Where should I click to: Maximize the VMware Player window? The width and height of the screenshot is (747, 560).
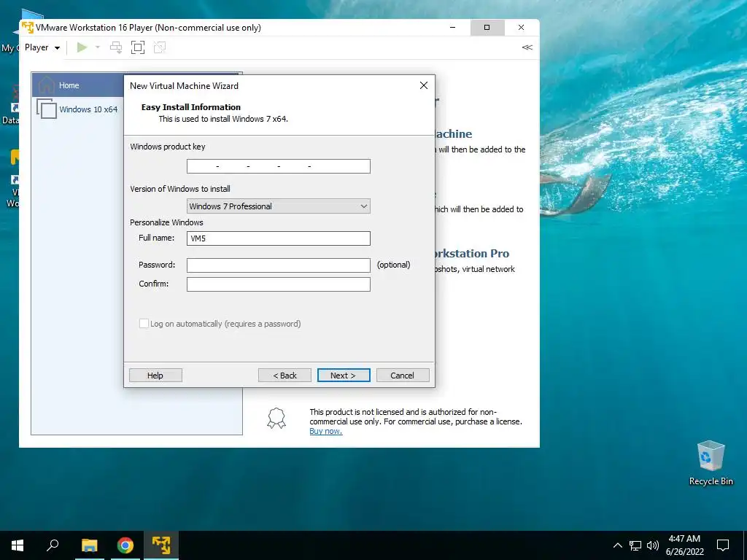tap(487, 28)
